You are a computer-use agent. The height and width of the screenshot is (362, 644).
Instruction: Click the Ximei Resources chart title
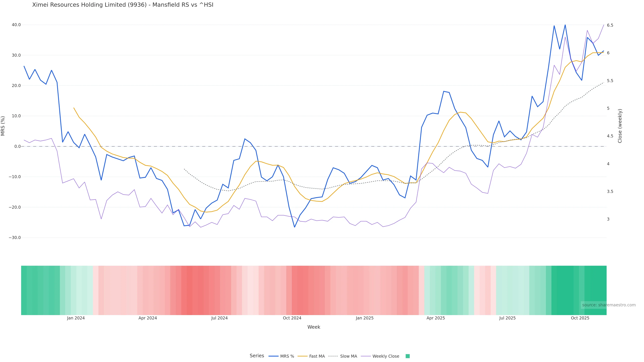[x=123, y=5]
